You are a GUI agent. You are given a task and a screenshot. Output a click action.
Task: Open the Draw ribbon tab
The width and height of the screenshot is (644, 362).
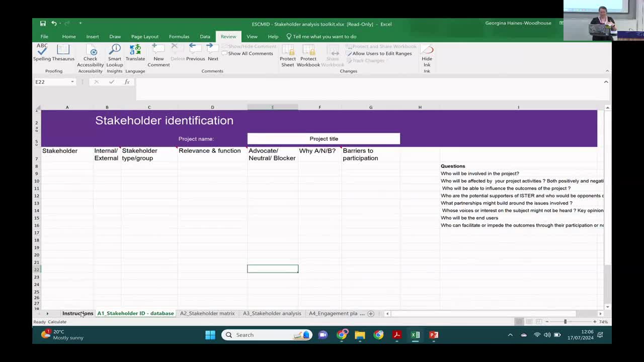pyautogui.click(x=115, y=37)
